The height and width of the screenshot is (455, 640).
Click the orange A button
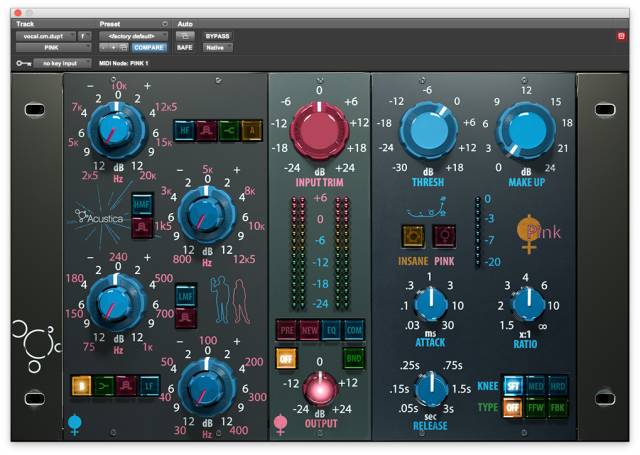pos(252,131)
